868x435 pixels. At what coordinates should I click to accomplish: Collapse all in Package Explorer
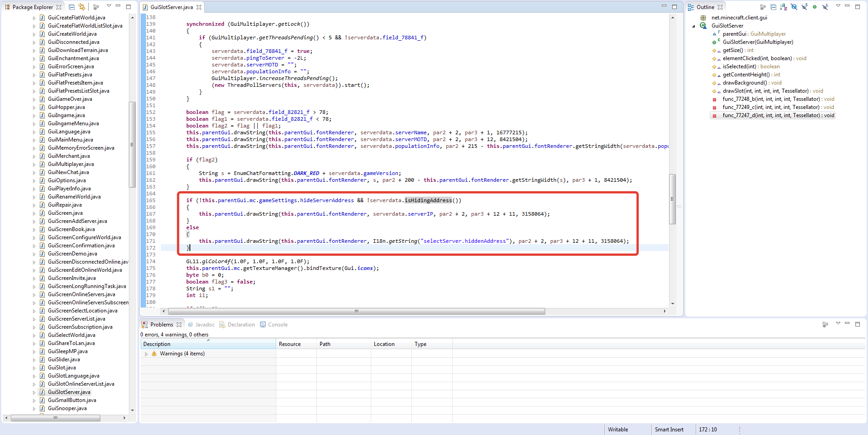coord(72,7)
